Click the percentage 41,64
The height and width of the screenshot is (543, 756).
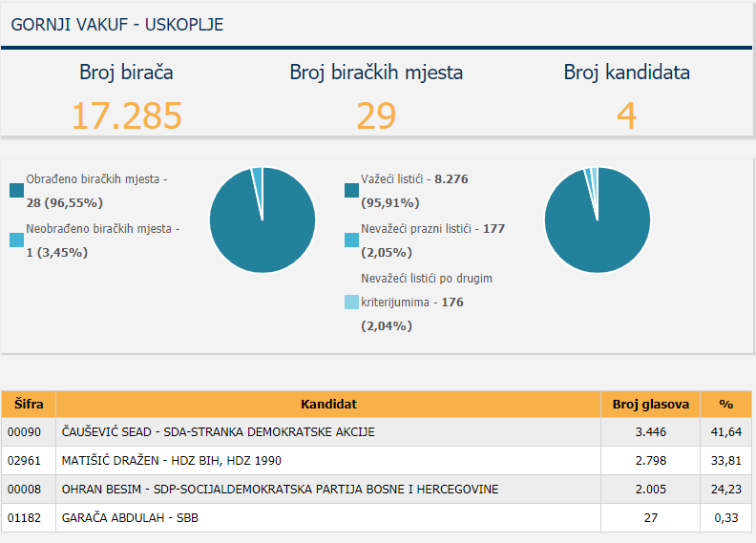(x=725, y=431)
